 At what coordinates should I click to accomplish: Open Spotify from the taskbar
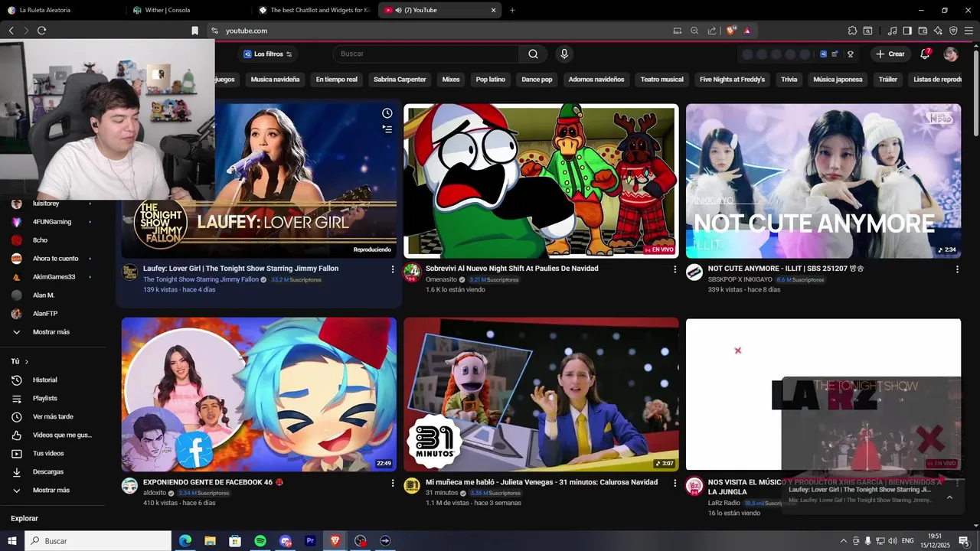click(x=260, y=540)
